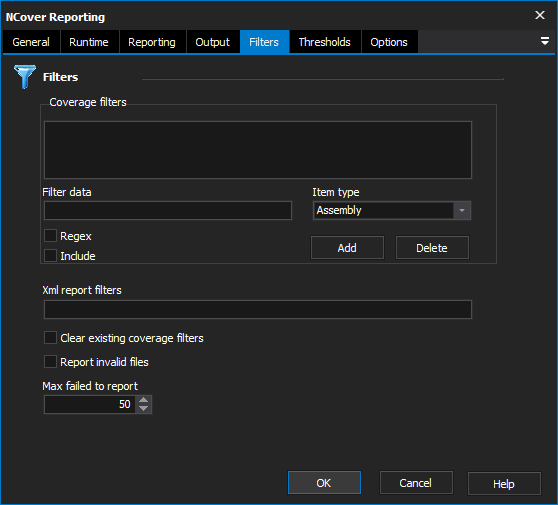
Task: Open the Output tab
Action: point(213,42)
